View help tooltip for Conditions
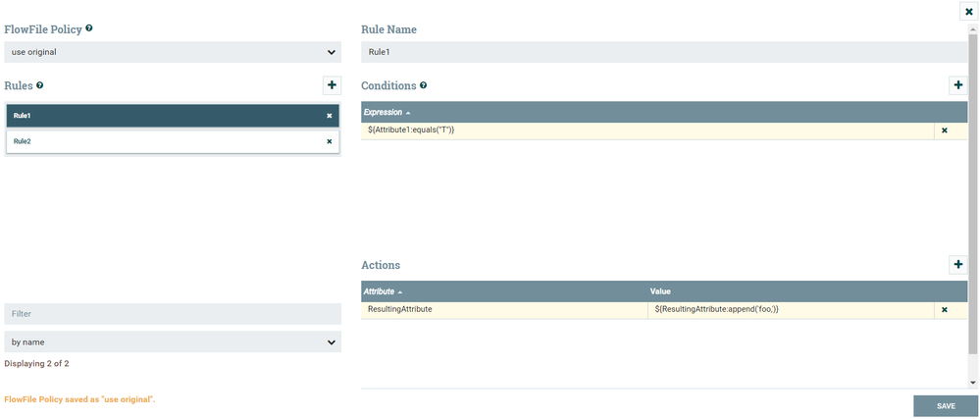The height and width of the screenshot is (419, 980). [x=424, y=85]
